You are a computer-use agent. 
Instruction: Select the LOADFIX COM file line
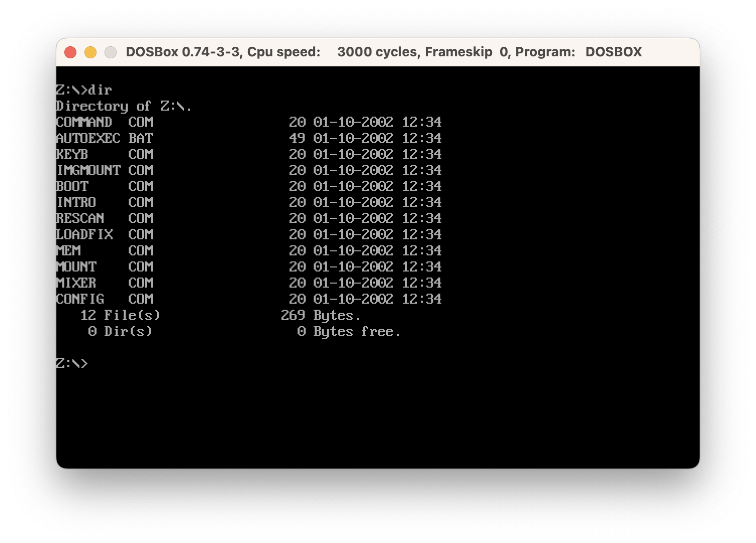coord(249,235)
